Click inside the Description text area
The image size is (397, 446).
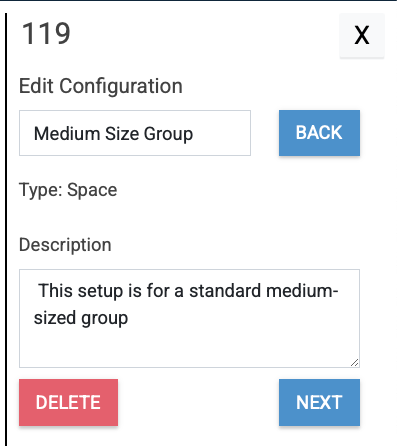click(189, 318)
